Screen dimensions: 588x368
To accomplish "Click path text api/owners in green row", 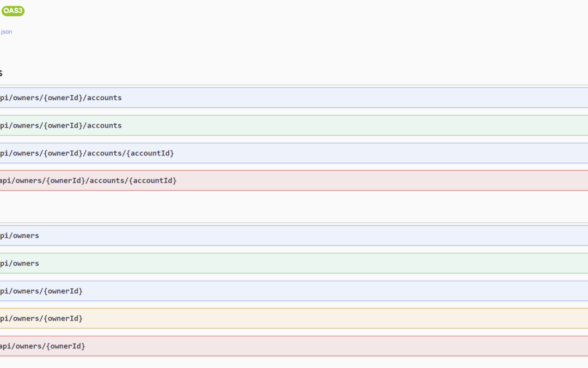I will [x=19, y=263].
